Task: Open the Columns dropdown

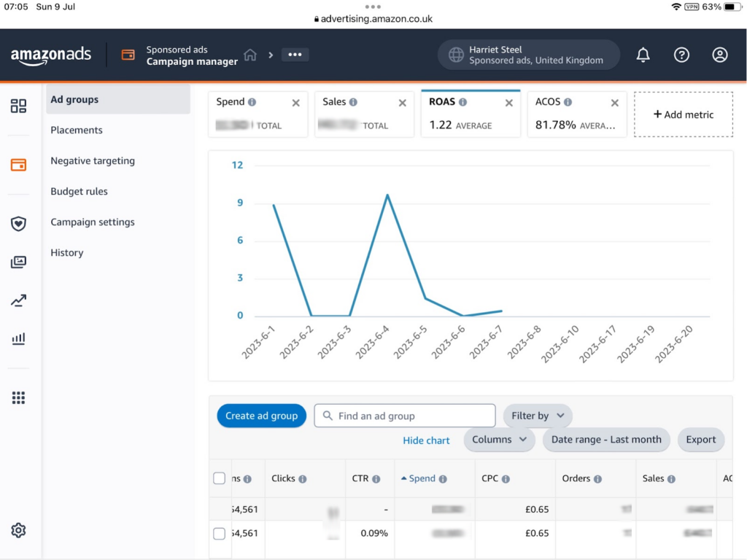Action: [499, 440]
